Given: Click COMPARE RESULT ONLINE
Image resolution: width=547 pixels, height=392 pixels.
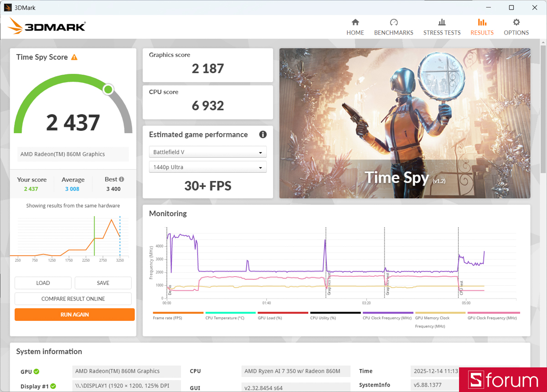Looking at the screenshot, I should pyautogui.click(x=73, y=299).
